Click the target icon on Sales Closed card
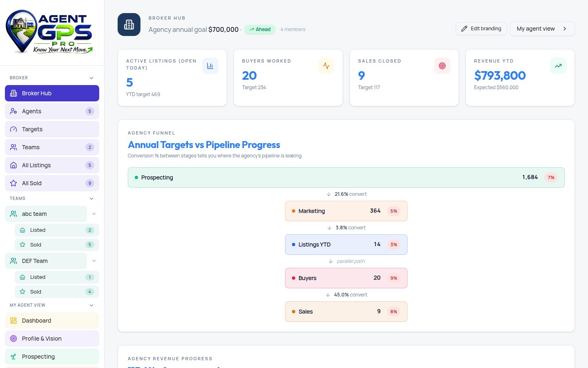The image size is (588, 368). tap(442, 66)
